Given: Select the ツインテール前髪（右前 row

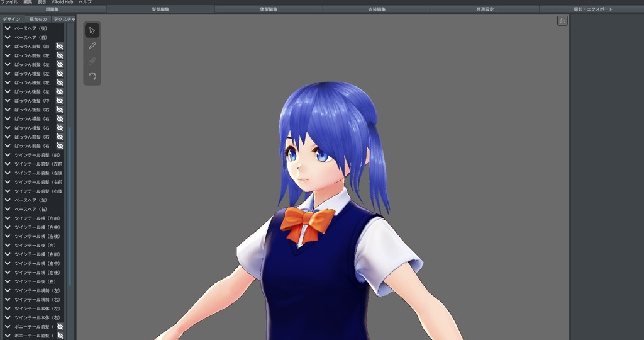Looking at the screenshot, I should [33, 182].
